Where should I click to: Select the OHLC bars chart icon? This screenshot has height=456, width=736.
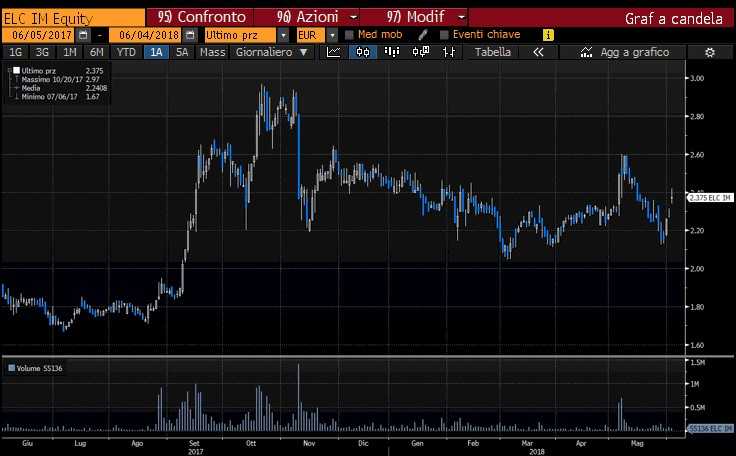(x=449, y=52)
